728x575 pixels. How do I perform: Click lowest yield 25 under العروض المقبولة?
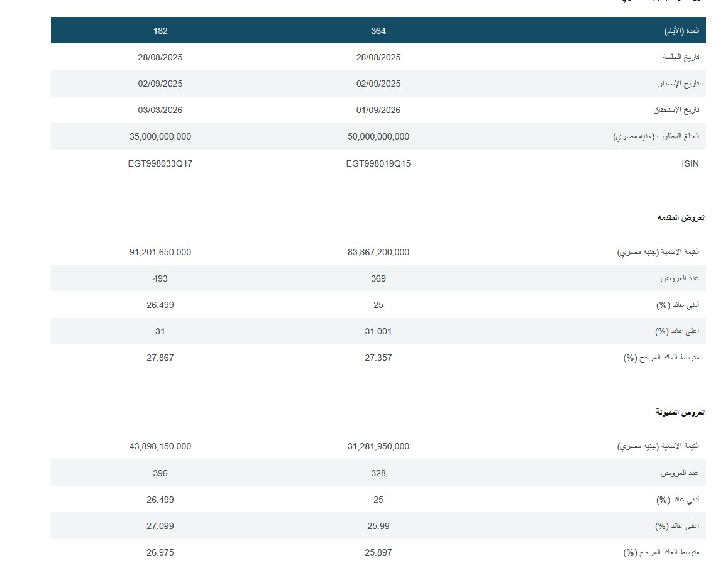pyautogui.click(x=378, y=500)
